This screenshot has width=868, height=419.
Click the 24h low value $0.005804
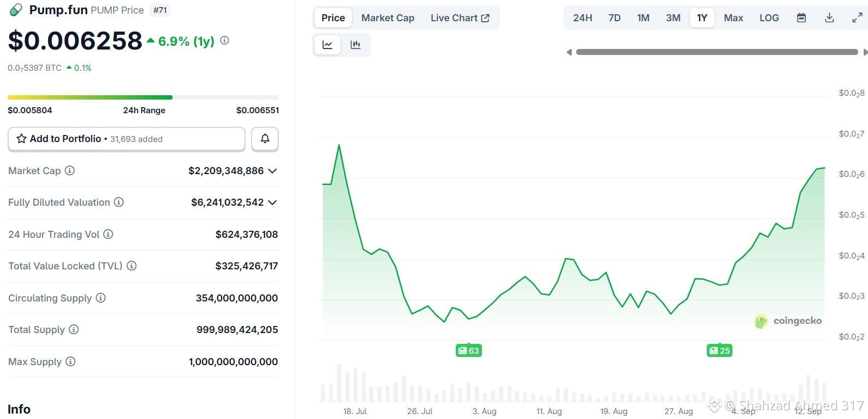point(30,110)
